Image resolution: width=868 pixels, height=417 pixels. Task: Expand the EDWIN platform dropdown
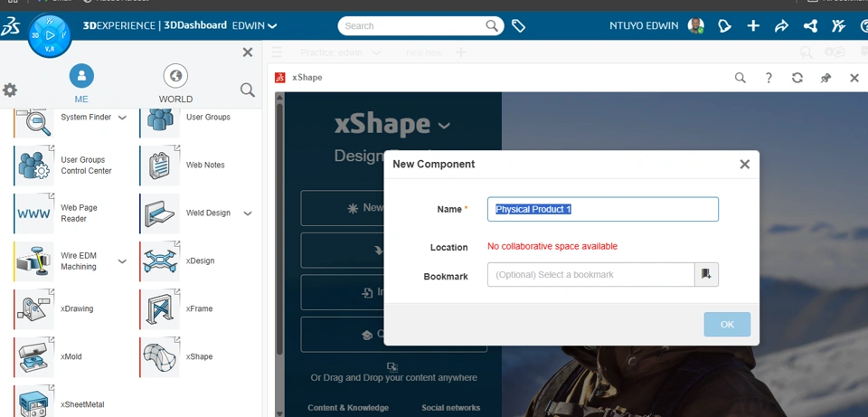click(272, 25)
